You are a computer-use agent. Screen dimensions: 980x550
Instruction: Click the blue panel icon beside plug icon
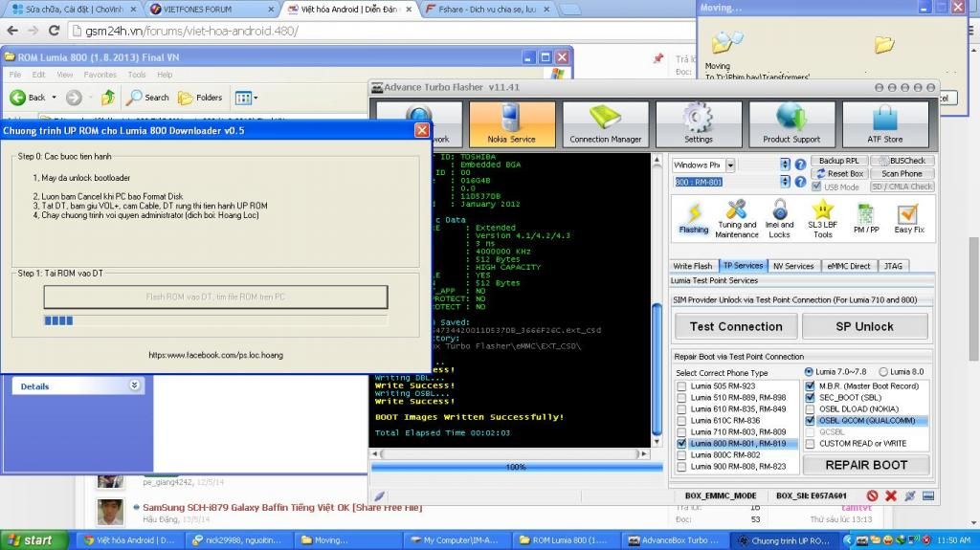[928, 495]
